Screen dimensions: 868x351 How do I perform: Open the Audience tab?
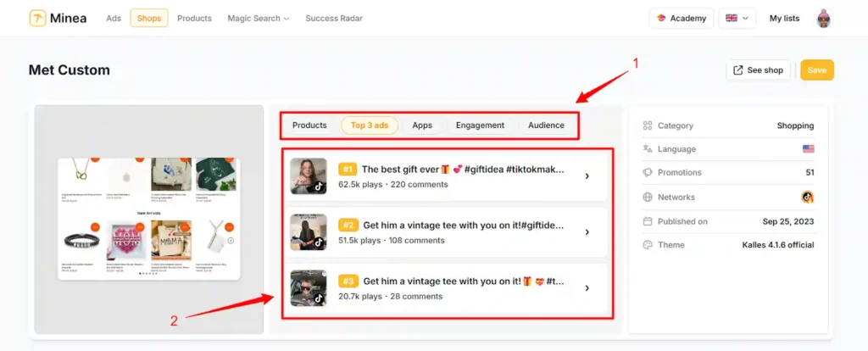[x=546, y=125]
